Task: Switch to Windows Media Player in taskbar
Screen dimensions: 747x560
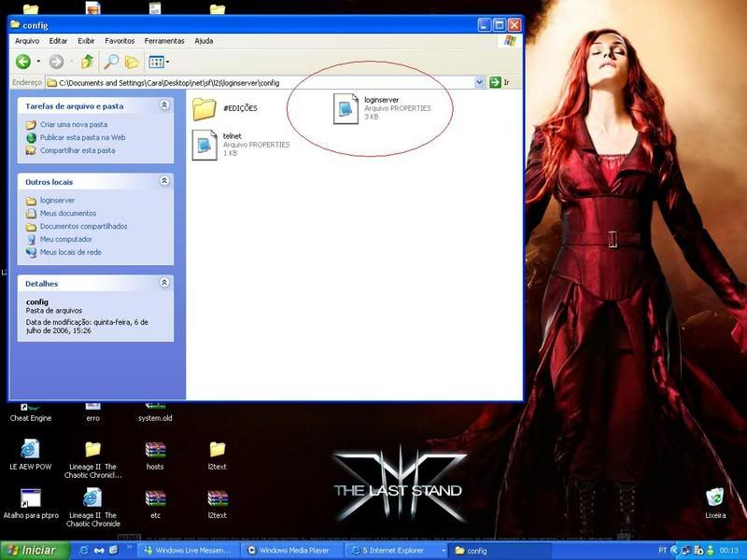Action: tap(289, 551)
